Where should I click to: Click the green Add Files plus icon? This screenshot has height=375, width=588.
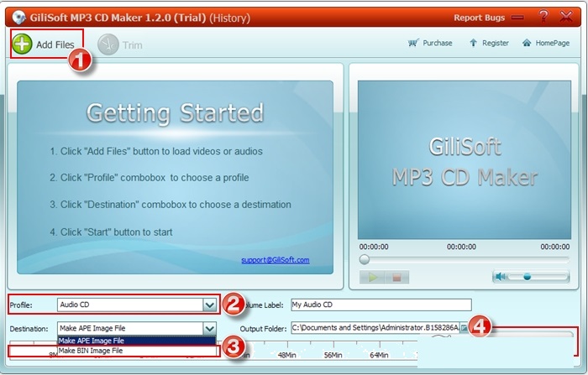click(x=22, y=44)
